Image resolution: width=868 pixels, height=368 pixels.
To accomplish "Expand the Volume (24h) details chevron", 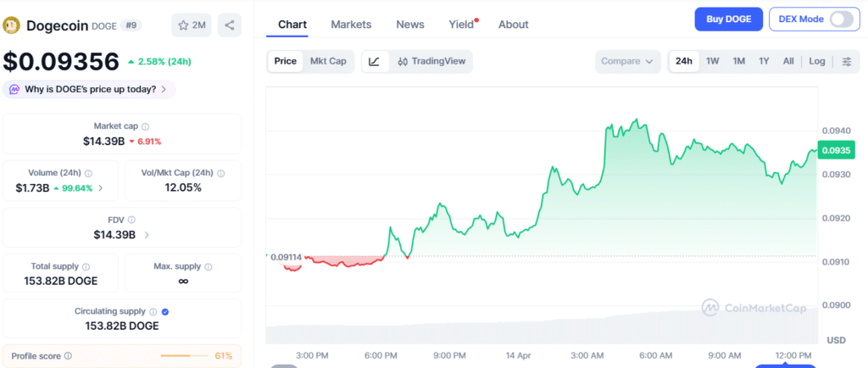I will point(102,188).
